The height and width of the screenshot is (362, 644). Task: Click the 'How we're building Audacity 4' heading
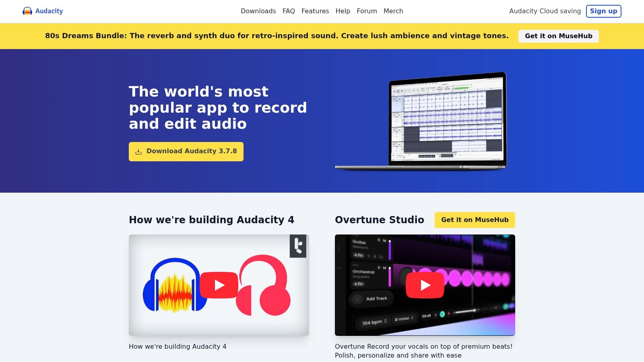pos(211,220)
